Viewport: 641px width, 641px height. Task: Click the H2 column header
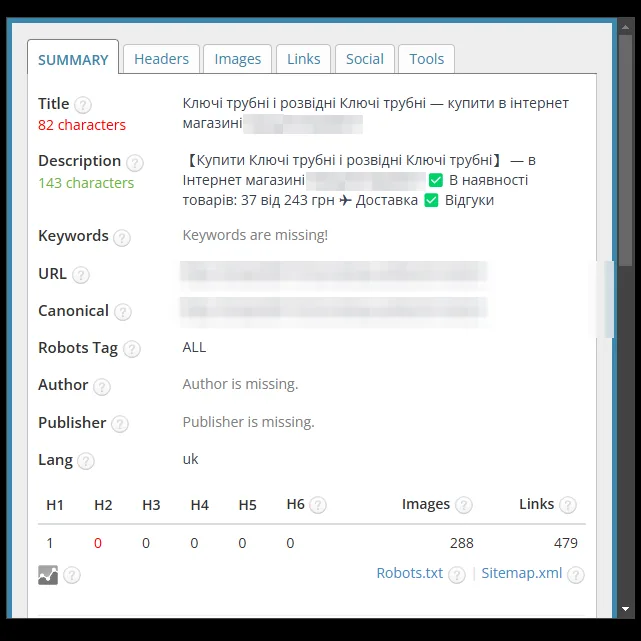point(103,505)
